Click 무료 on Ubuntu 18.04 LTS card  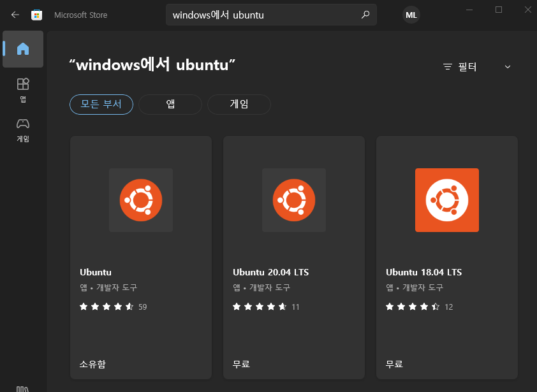(x=394, y=364)
